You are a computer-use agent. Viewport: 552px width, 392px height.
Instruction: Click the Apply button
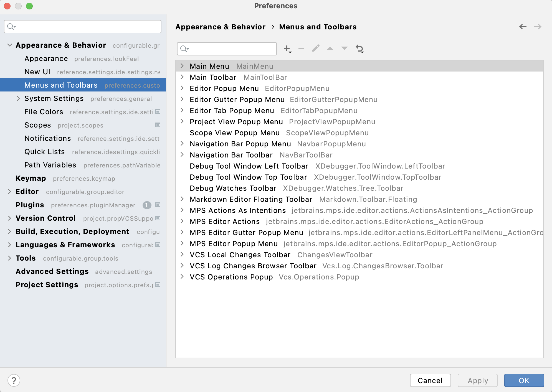477,380
